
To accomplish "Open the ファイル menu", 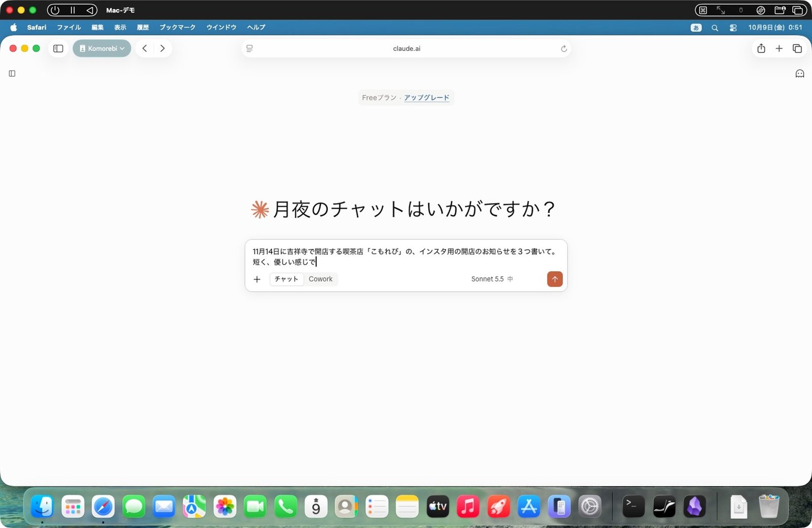I will [x=69, y=27].
